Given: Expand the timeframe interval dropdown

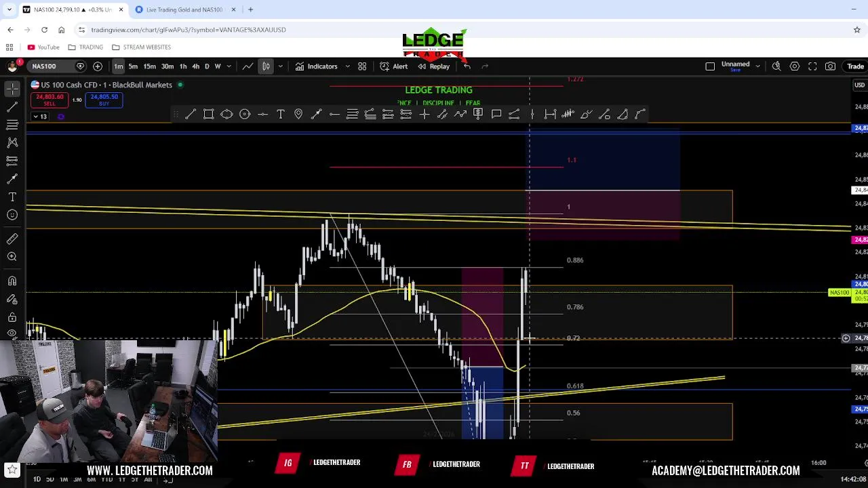Looking at the screenshot, I should tap(229, 66).
